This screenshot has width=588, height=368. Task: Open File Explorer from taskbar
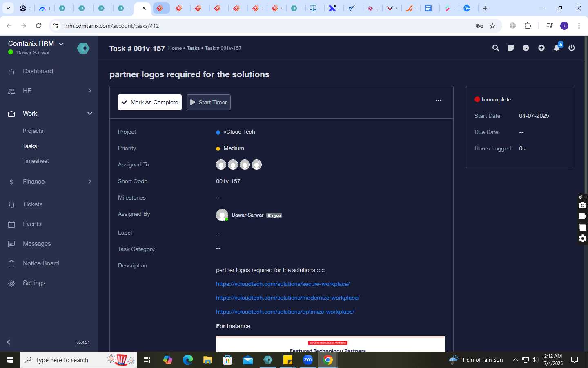coord(207,360)
